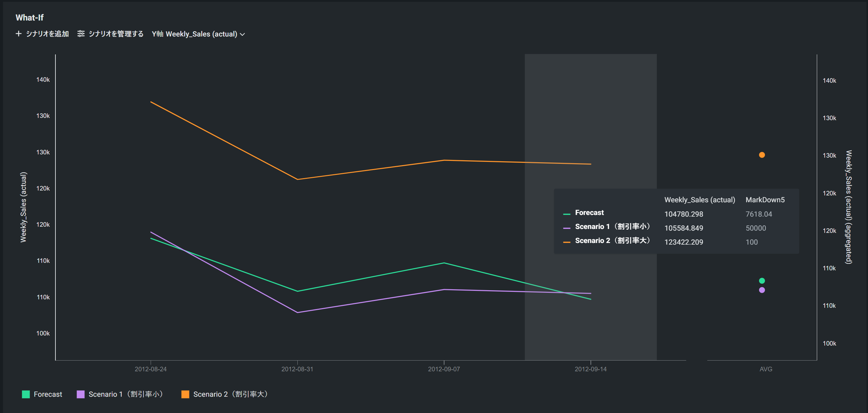Toggle Scenario 2 via orange legend square
868x413 pixels.
pyautogui.click(x=185, y=394)
